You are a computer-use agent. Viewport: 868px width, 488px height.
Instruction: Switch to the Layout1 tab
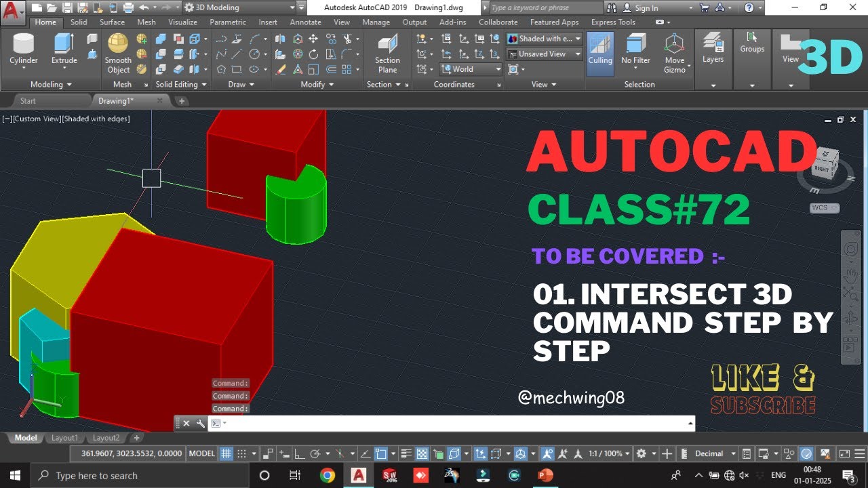[x=64, y=438]
